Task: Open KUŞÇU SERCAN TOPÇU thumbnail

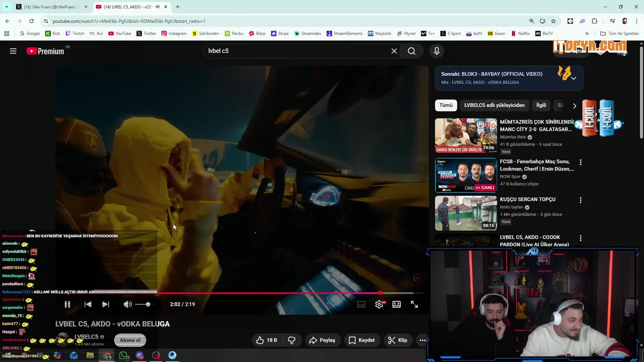Action: [466, 213]
